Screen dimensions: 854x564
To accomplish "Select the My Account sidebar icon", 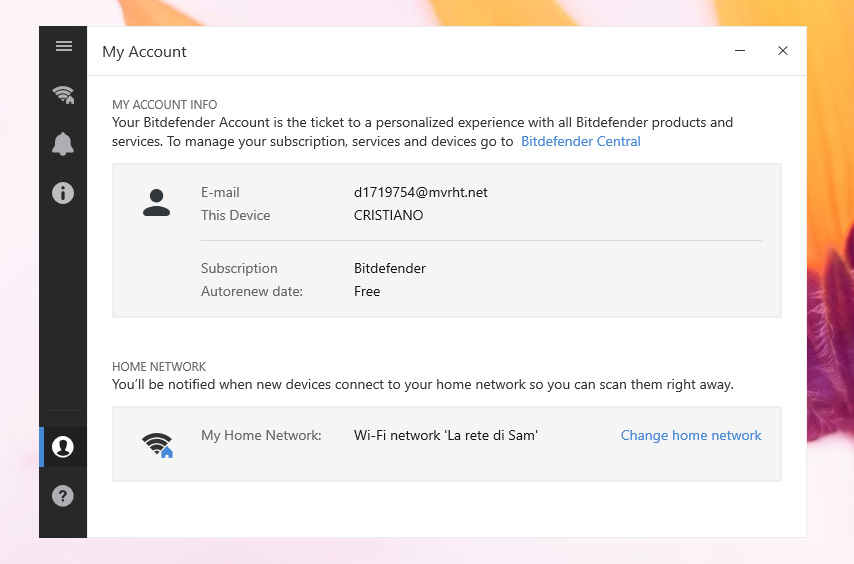I will [63, 447].
